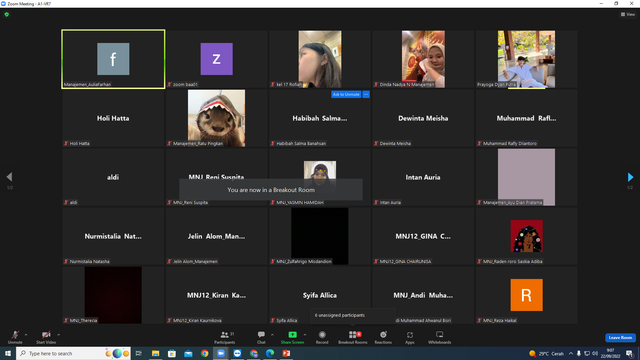Select the Manajemen_AuliaFarhan video tile
Viewport: 640px width, 360px height.
pos(113,59)
